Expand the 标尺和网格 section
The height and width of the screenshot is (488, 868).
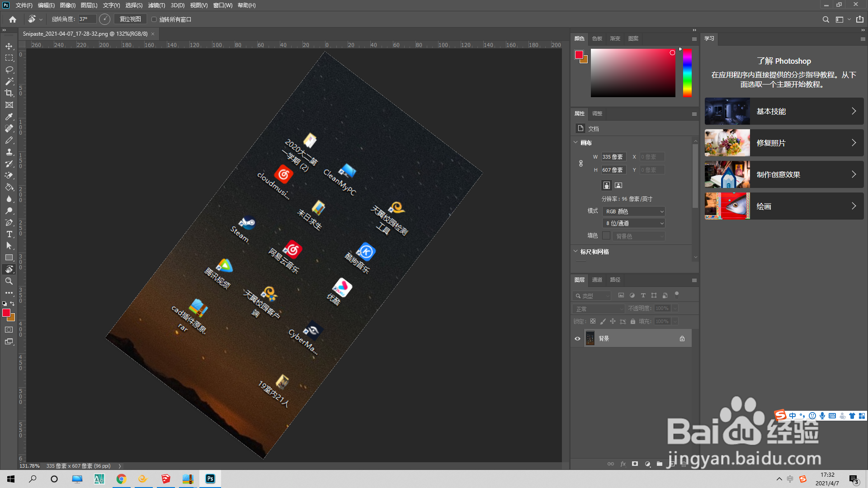tap(576, 251)
